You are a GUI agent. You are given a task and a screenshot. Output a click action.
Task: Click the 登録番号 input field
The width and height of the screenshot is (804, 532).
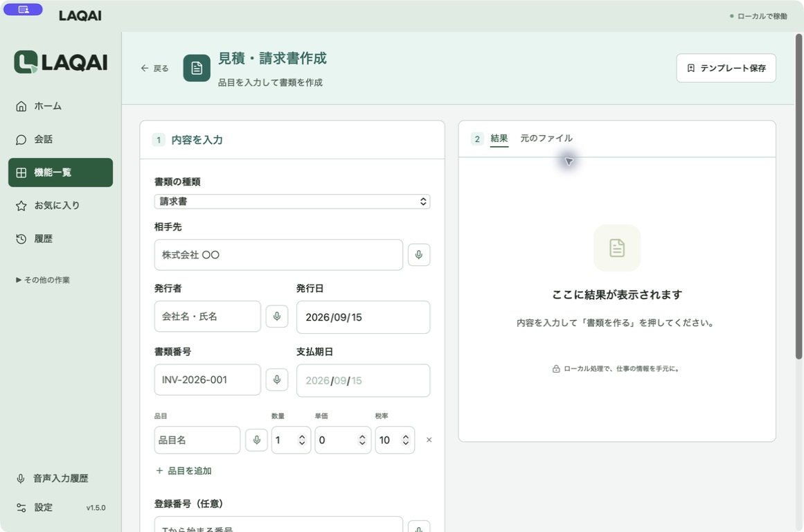[278, 524]
